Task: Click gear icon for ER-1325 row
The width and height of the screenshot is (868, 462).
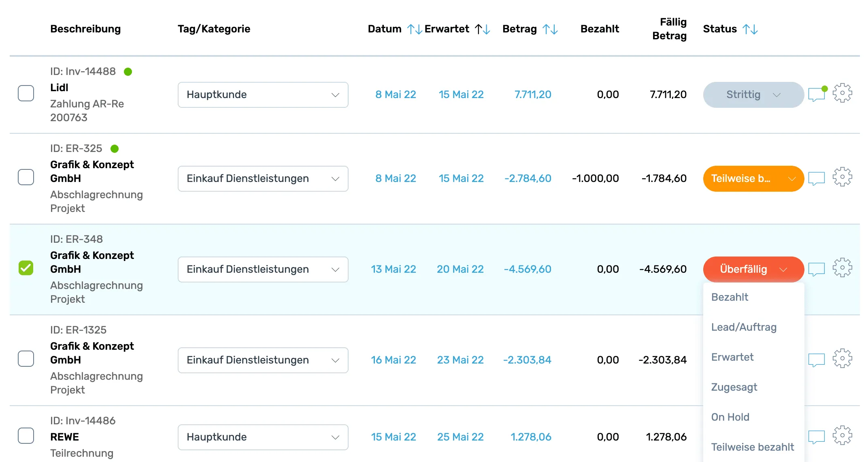Action: [x=842, y=358]
